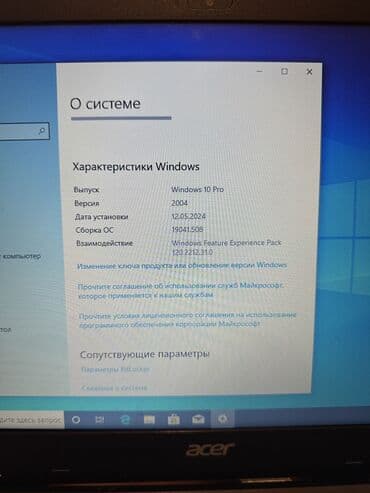
Task: Open File Explorer from taskbar
Action: [149, 419]
